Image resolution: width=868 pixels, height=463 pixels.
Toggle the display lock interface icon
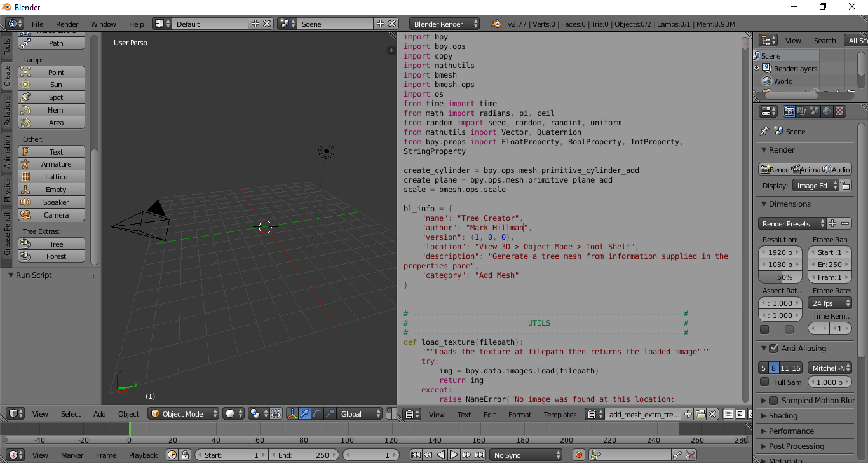[x=845, y=186]
